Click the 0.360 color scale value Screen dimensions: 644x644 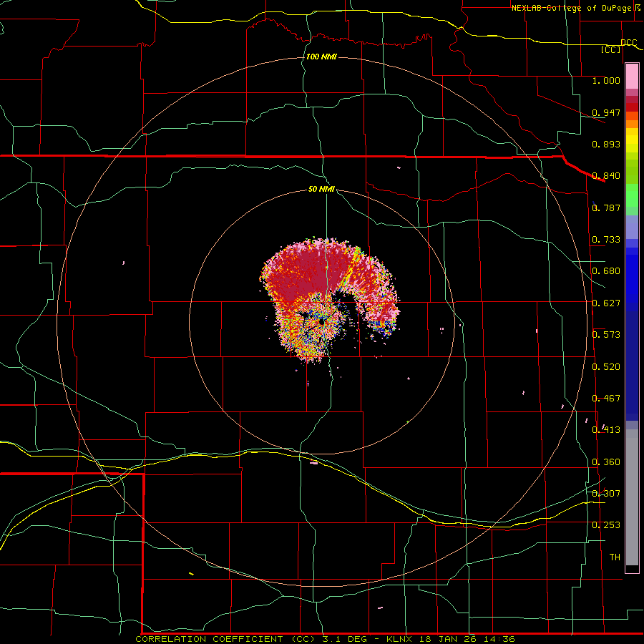pos(606,462)
